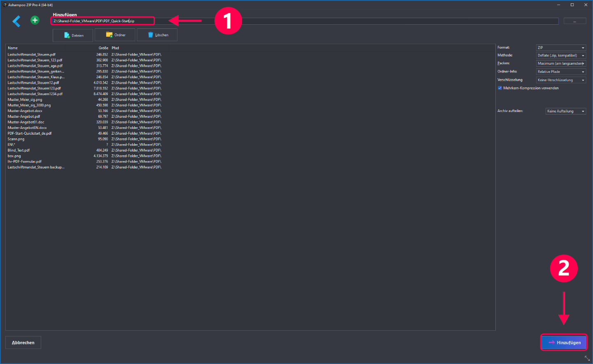Select the file Lastschriftmandat_Steuern_123.pdf
Image resolution: width=593 pixels, height=364 pixels.
35,60
